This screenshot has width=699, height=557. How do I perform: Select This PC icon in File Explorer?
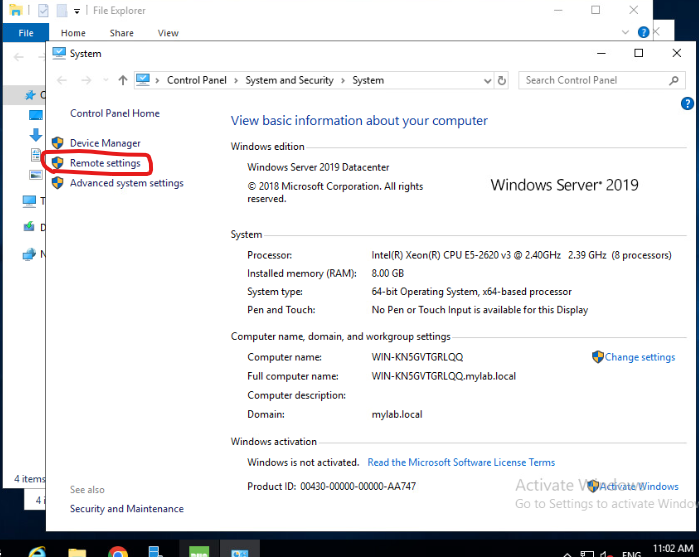pyautogui.click(x=29, y=201)
